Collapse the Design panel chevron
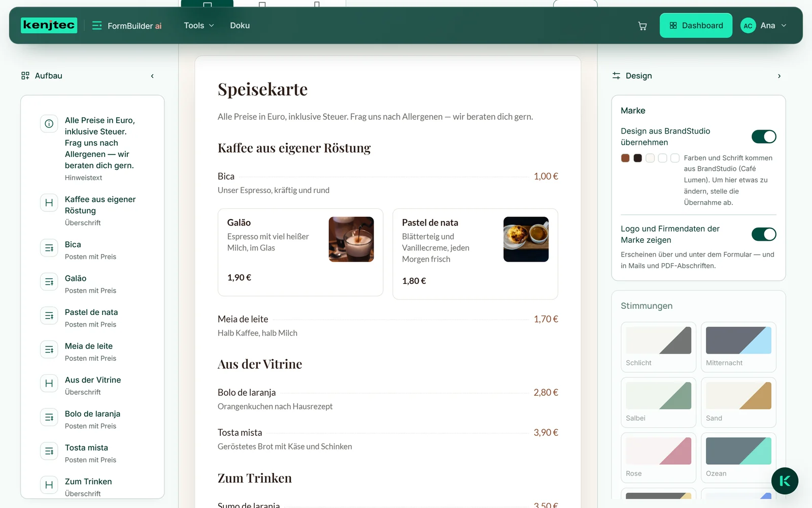The height and width of the screenshot is (508, 812). [780, 76]
